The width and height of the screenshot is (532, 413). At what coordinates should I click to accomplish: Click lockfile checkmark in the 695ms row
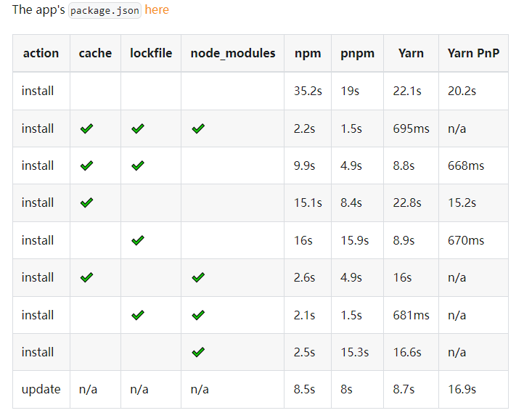138,128
